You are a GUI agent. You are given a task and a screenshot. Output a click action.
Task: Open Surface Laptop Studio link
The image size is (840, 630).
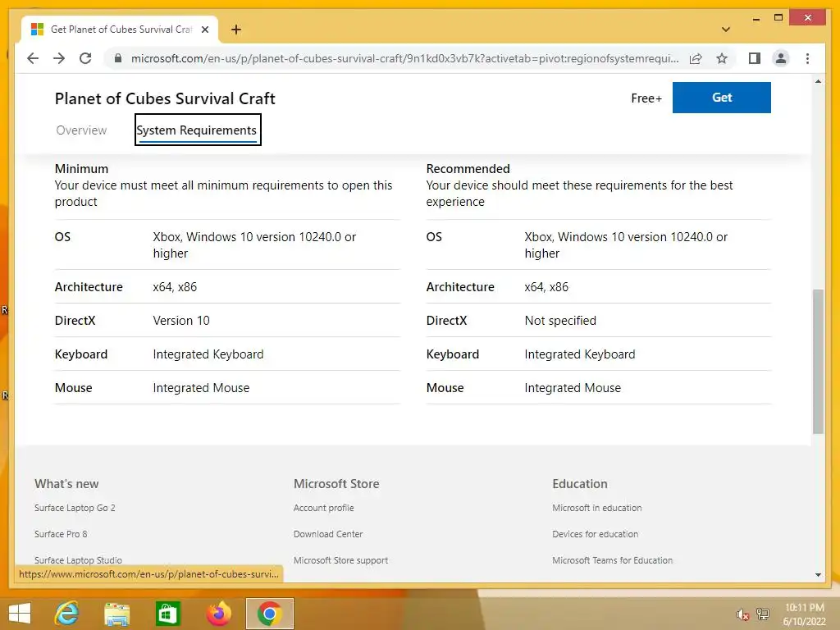coord(78,560)
